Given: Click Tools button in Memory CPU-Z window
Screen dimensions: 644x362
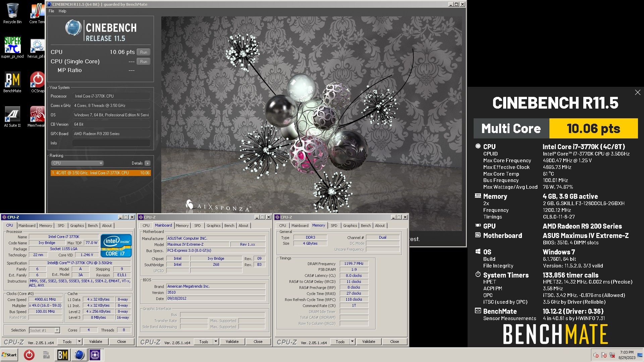Looking at the screenshot, I should [340, 342].
